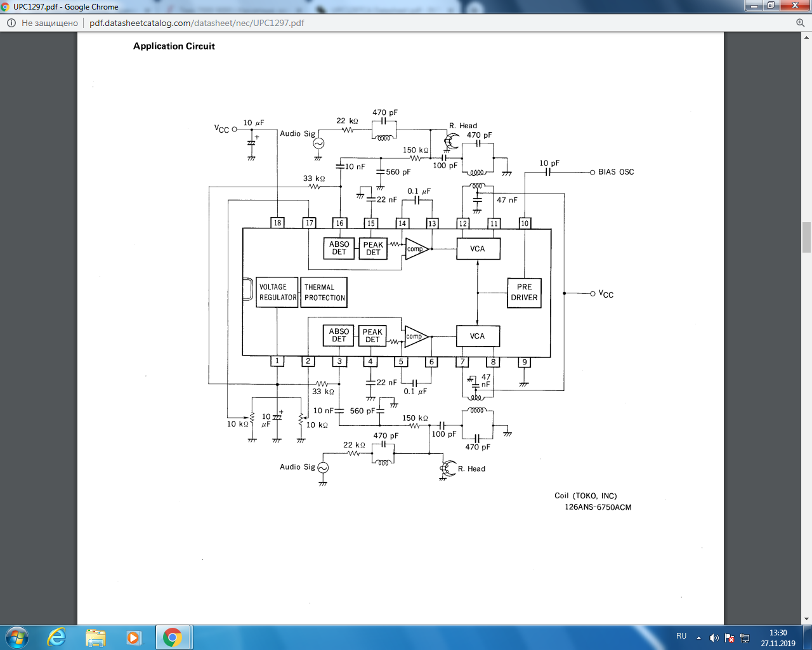Open Windows Explorer folder from taskbar

(95, 637)
